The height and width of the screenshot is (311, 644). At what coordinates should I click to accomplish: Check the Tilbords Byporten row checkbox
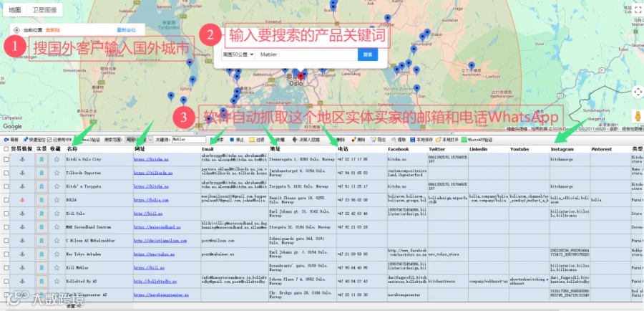click(x=6, y=173)
